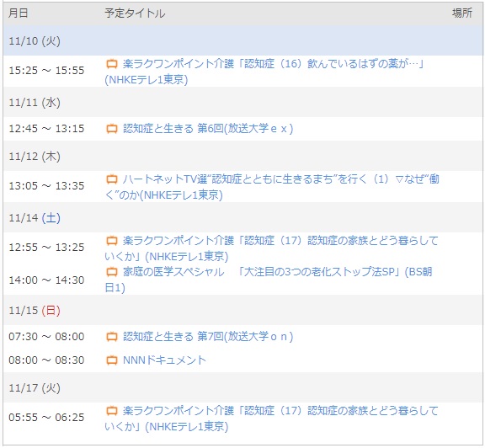
Task: Select the 11/12 (木) date row
Action: pyautogui.click(x=243, y=156)
